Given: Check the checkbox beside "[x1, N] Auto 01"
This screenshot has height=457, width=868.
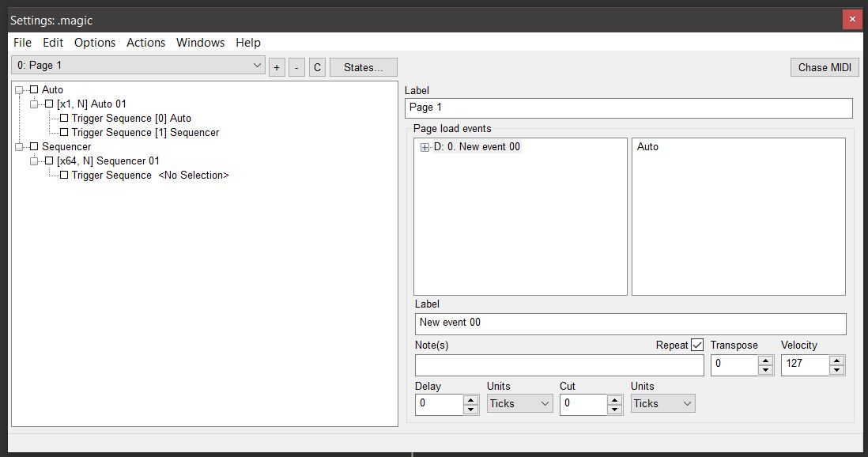Looking at the screenshot, I should (x=48, y=104).
